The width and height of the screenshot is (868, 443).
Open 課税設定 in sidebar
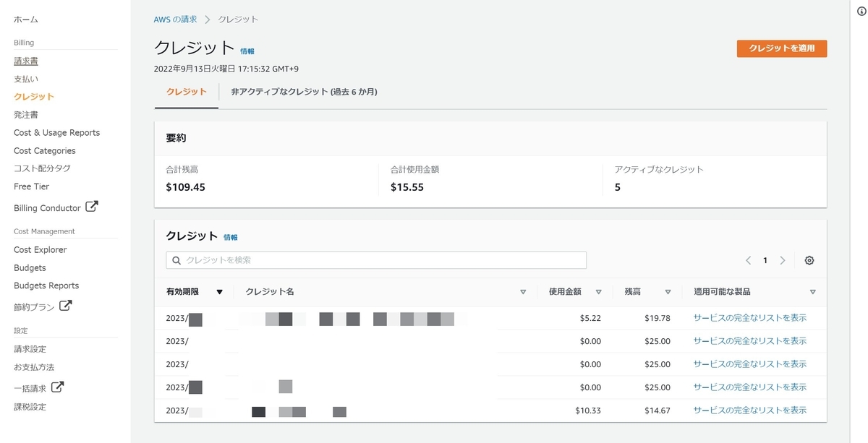(30, 407)
